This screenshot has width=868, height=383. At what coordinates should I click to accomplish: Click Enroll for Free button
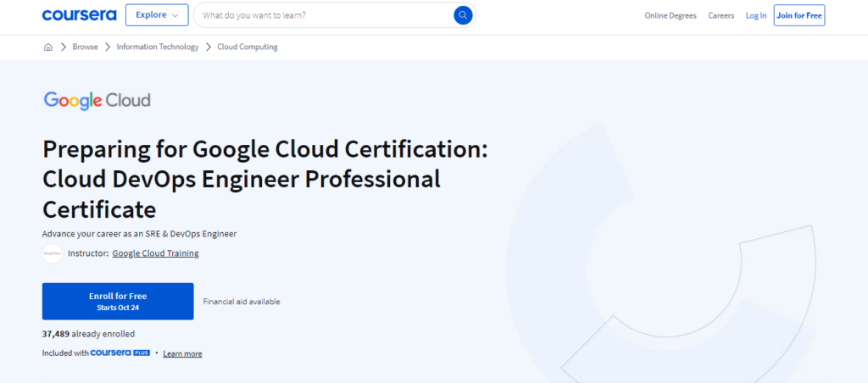click(118, 301)
